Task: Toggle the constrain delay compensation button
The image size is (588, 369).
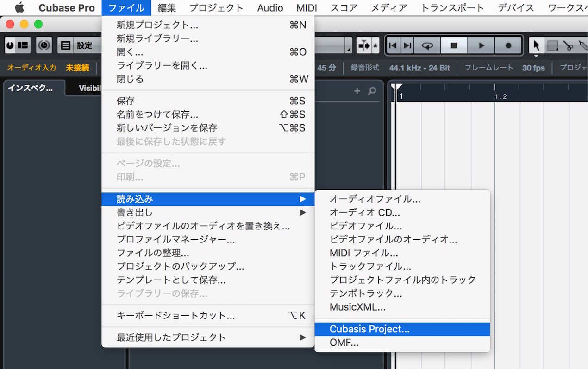Action: [x=44, y=45]
